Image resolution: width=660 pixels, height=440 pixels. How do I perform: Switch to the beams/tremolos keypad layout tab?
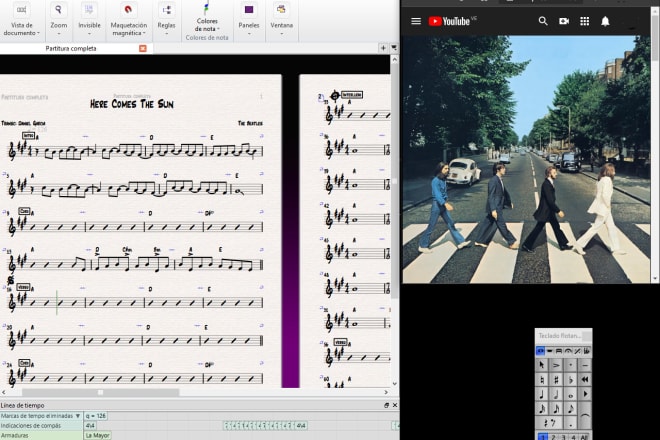[x=559, y=351]
